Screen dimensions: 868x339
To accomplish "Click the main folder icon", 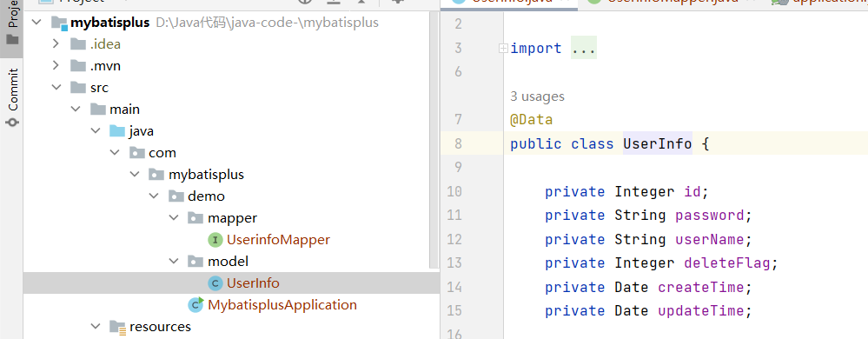I will pos(98,110).
